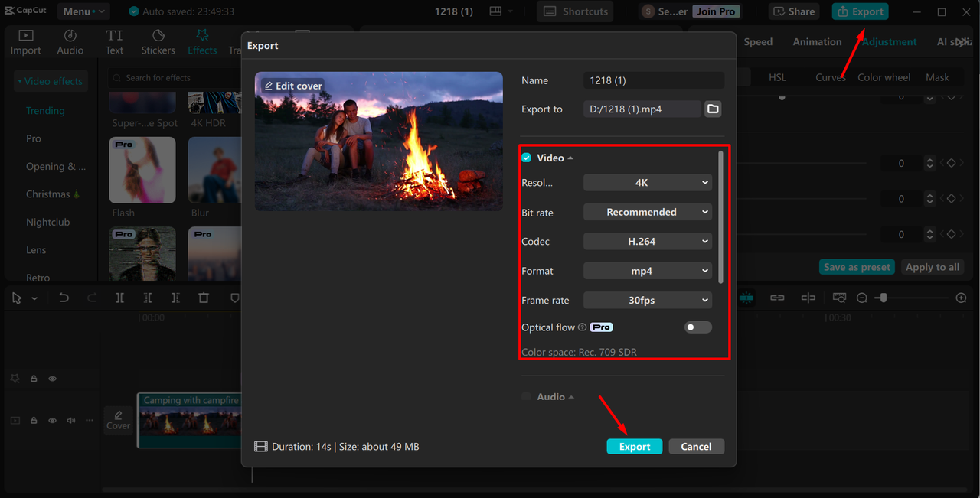The image size is (980, 498).
Task: Click Edit cover on the preview
Action: [x=292, y=86]
